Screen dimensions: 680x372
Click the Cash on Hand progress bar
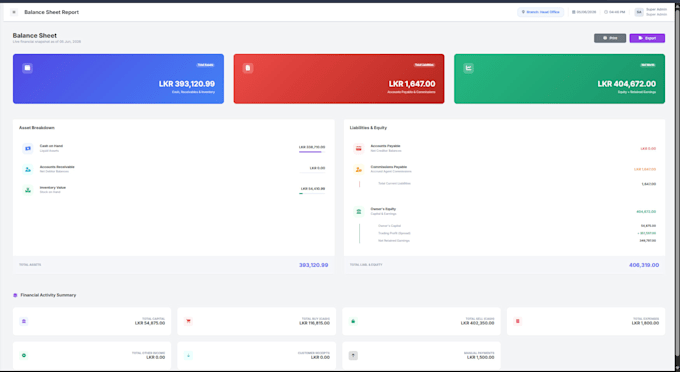pos(312,152)
